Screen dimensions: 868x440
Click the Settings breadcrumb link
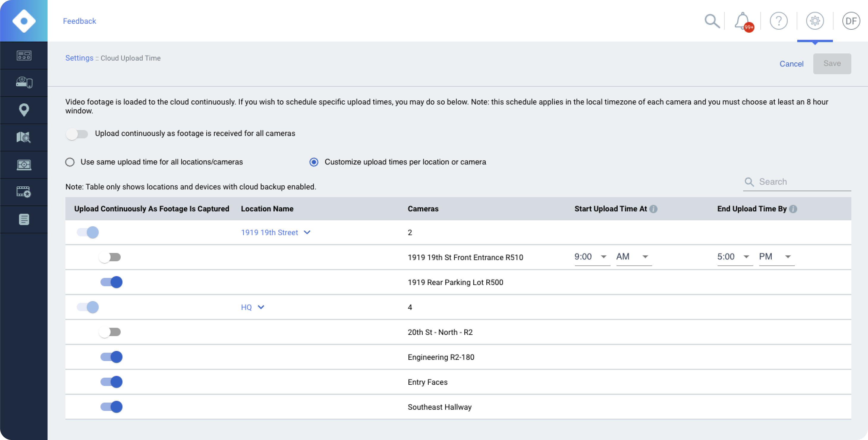(x=79, y=58)
